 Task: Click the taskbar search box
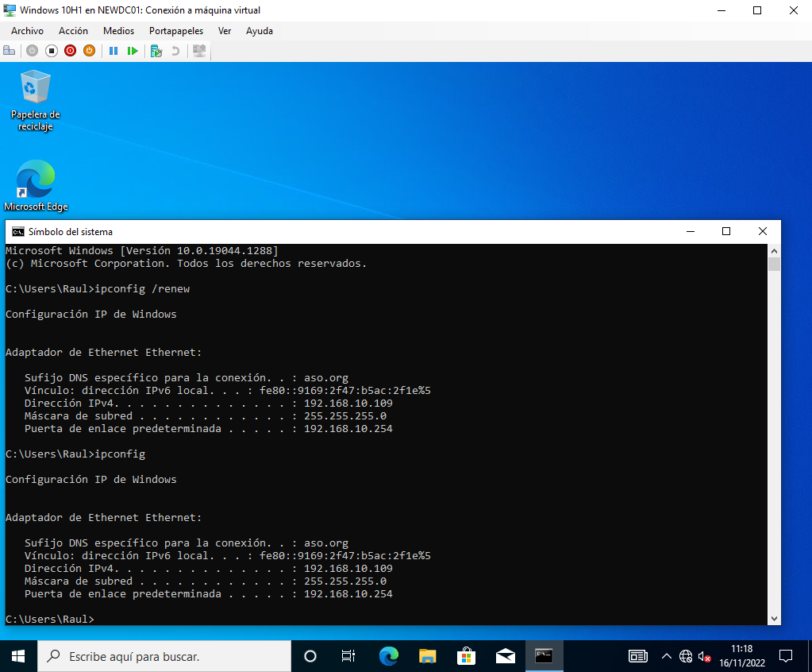pyautogui.click(x=164, y=656)
